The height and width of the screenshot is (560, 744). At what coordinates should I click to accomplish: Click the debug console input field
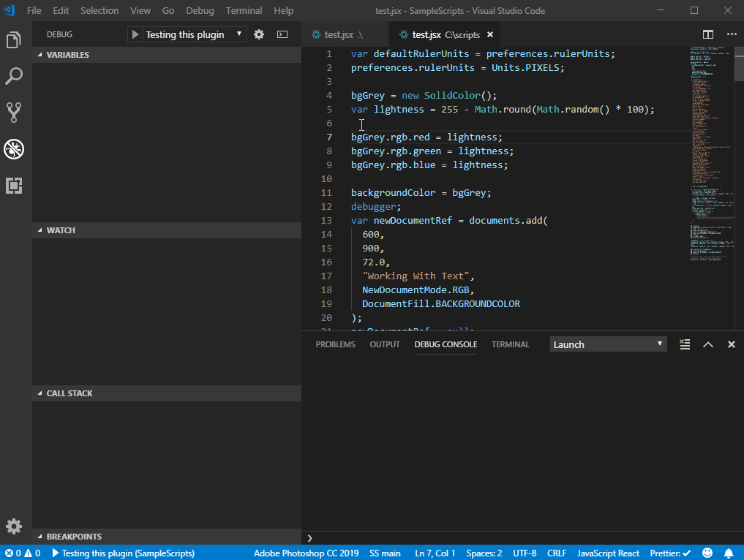tap(523, 537)
